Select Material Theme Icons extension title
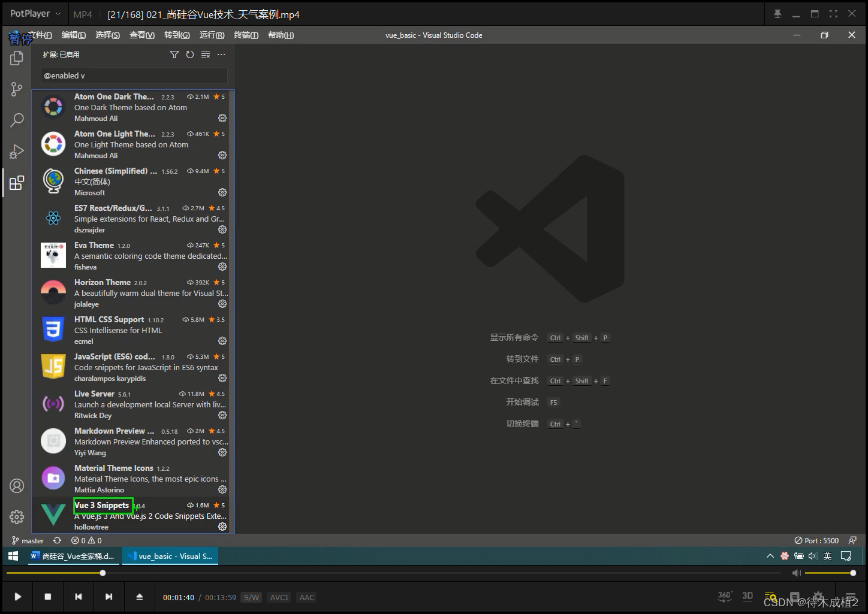The height and width of the screenshot is (614, 868). [114, 468]
